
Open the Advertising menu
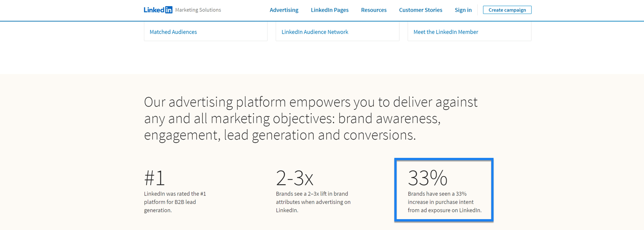pos(284,10)
